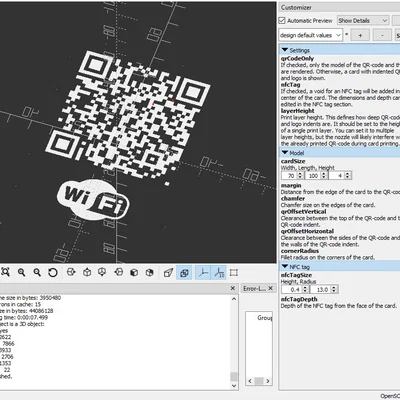400x400 pixels.
Task: Switch to the Right view cube icon
Action: [x=71, y=272]
